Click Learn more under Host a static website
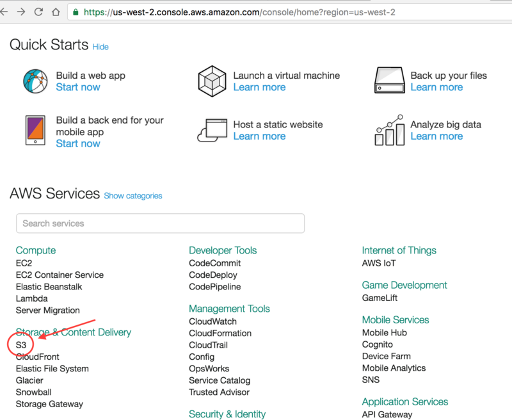Viewport: 512px width, 420px height. (x=259, y=136)
